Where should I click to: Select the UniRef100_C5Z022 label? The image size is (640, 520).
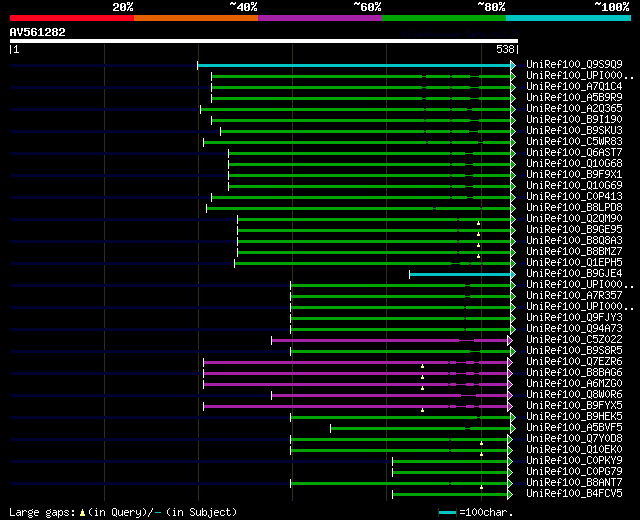pyautogui.click(x=574, y=340)
